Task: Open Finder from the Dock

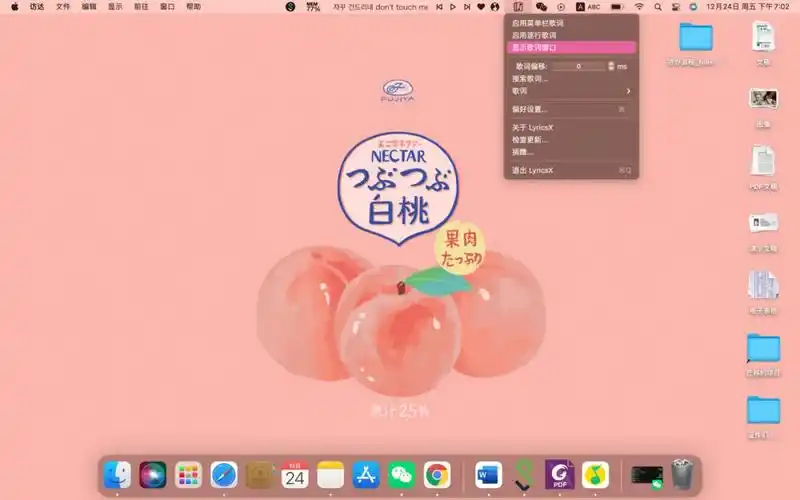Action: pos(117,474)
